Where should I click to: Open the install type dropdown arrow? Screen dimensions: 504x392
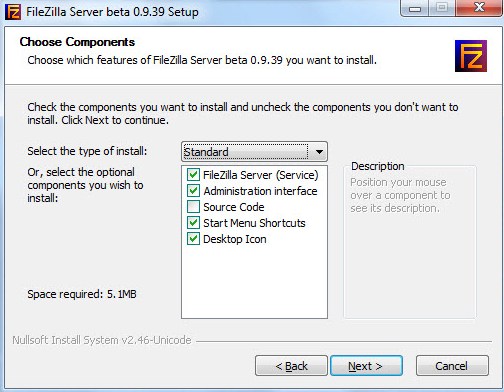pos(319,152)
